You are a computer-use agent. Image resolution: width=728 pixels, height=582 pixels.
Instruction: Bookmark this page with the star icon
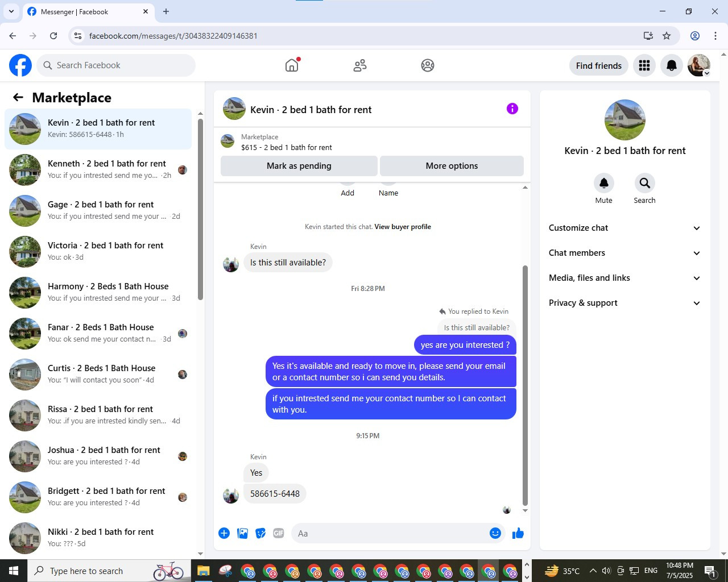(667, 36)
